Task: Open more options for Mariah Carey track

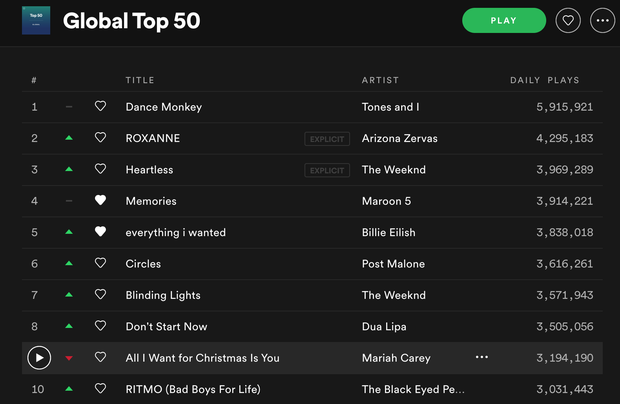Action: click(x=482, y=357)
